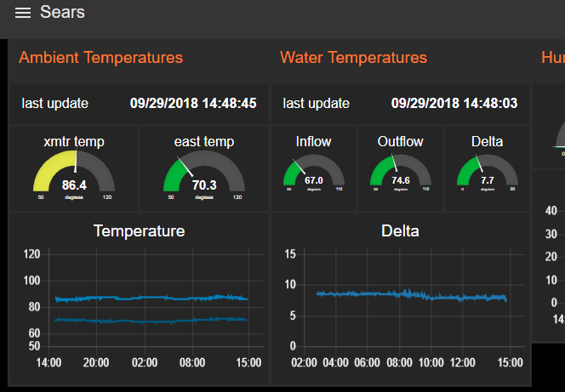Screen dimensions: 565x392
Task: Click the data line in Delta chart
Action: pos(400,294)
